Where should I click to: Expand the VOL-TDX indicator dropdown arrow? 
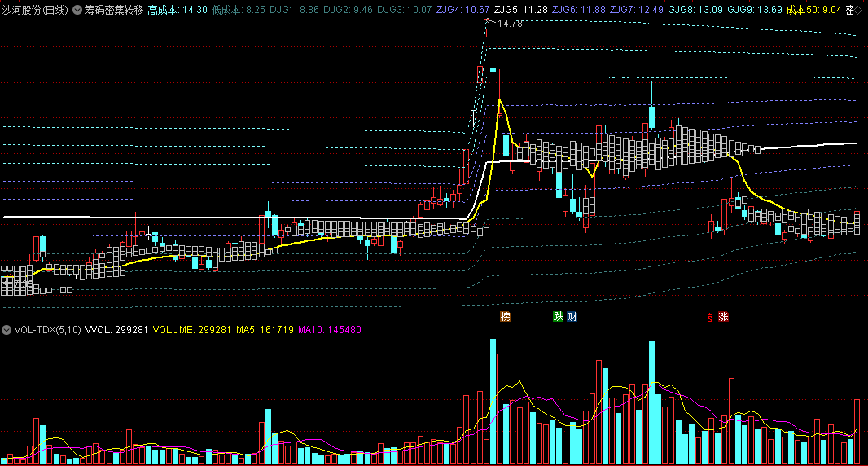click(6, 330)
